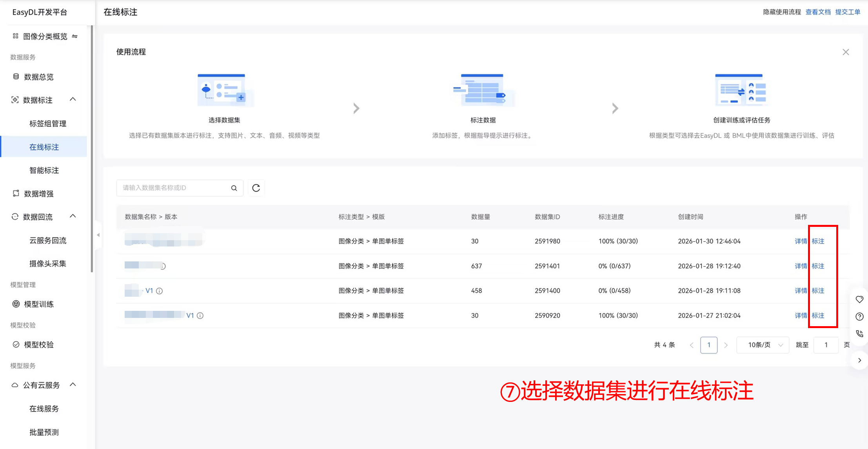
Task: Click the phone contact icon
Action: coord(859,334)
